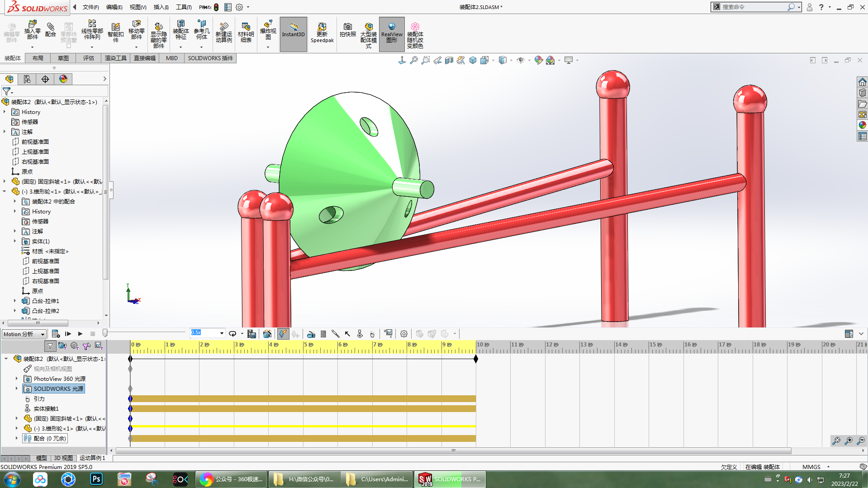Toggle filter driving in MotionManager
The width and height of the screenshot is (868, 488).
[74, 346]
